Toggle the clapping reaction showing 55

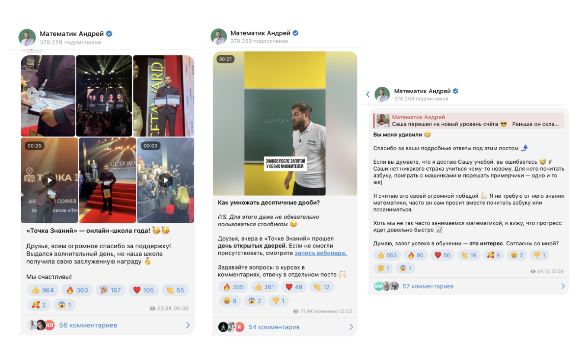(175, 290)
